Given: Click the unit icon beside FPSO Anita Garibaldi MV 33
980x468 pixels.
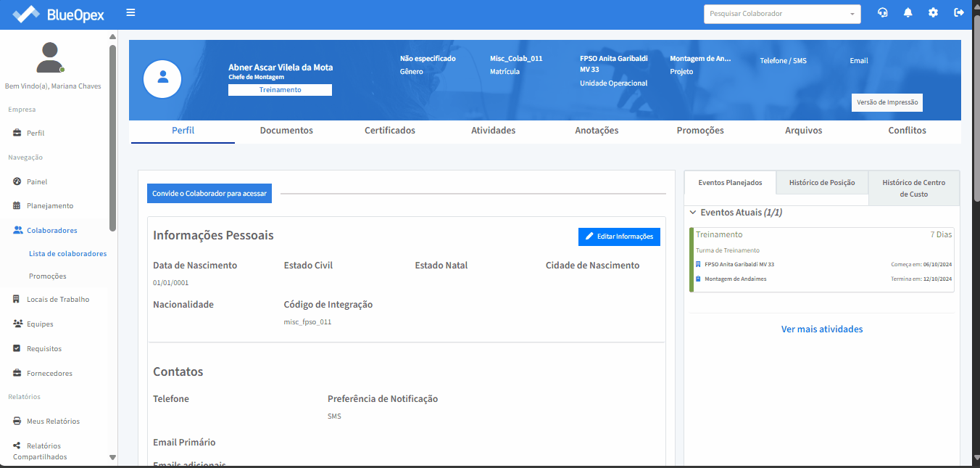Looking at the screenshot, I should click(698, 265).
